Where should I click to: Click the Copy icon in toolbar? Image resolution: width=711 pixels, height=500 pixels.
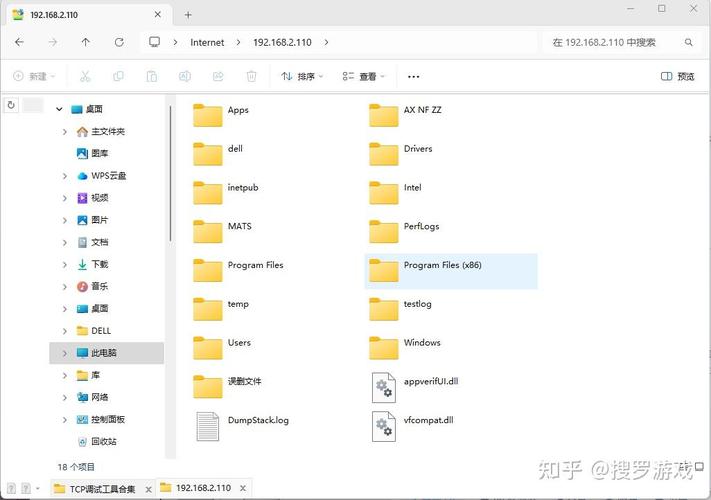click(118, 76)
